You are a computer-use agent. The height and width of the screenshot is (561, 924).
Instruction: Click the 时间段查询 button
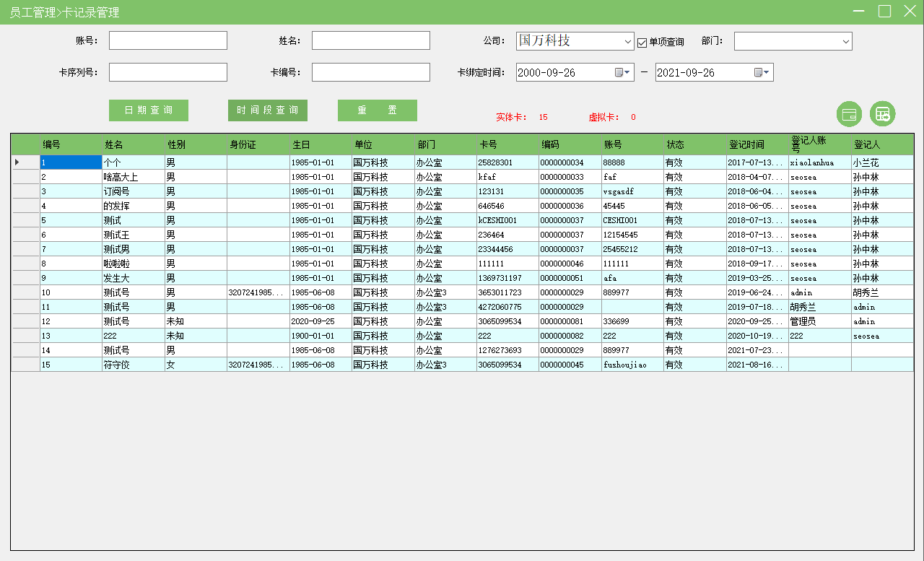tap(268, 110)
